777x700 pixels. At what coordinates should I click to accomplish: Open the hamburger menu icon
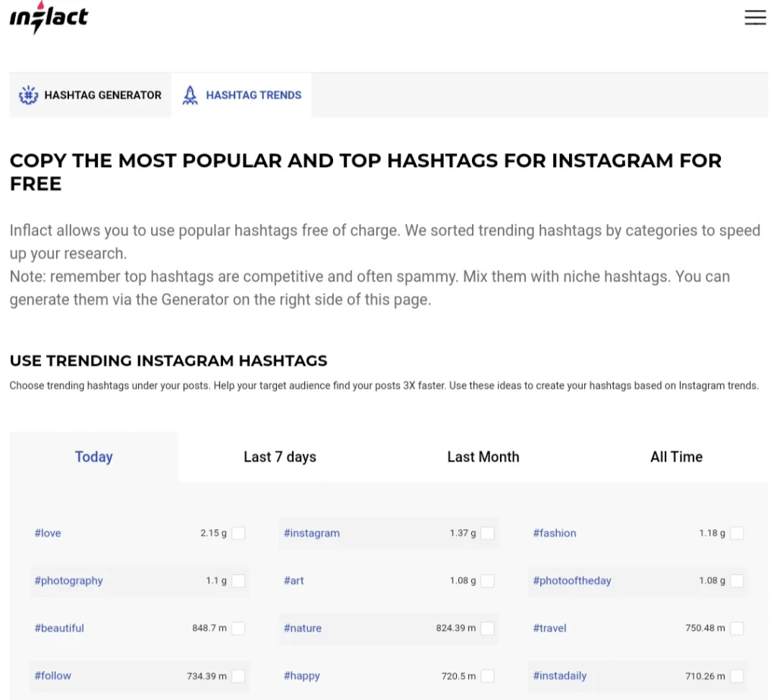[x=755, y=17]
